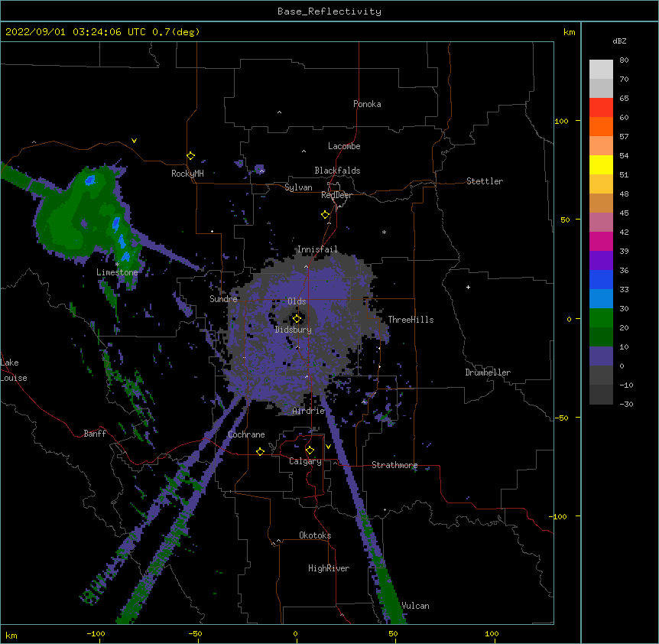The image size is (659, 644).
Task: Click the yellow V marker northwest of RockyMH
Action: tap(134, 141)
